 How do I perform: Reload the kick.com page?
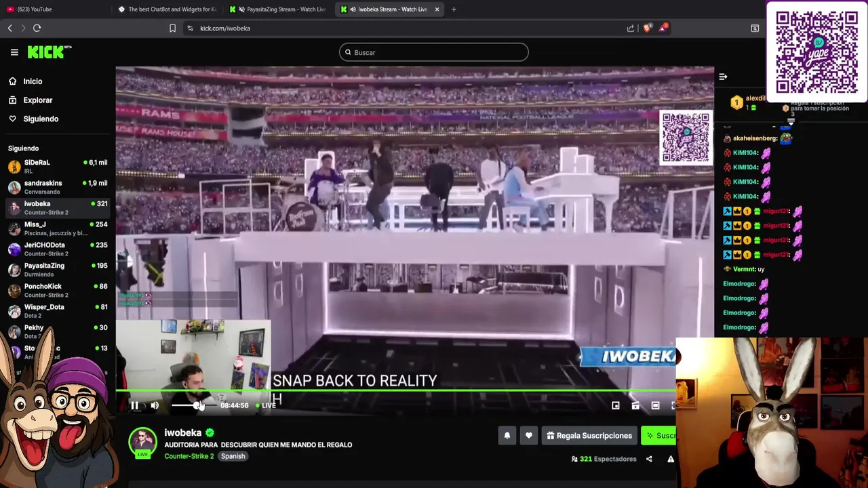click(x=37, y=28)
